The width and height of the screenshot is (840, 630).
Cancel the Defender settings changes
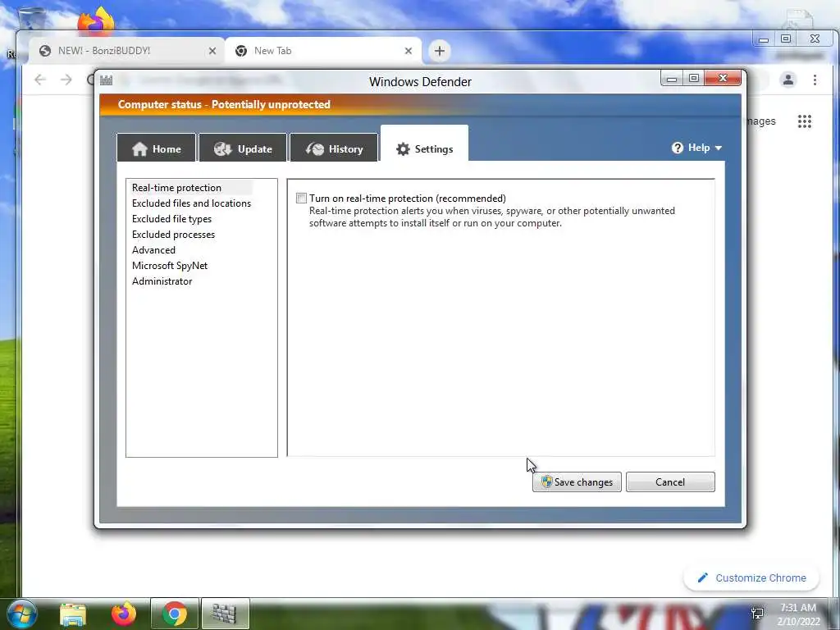670,482
